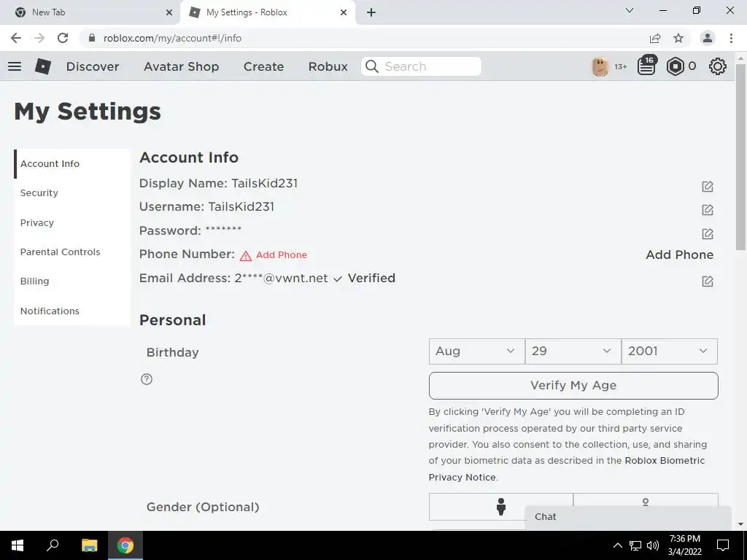Go to Discover in top navigation
Viewport: 747px width, 560px height.
click(x=93, y=66)
